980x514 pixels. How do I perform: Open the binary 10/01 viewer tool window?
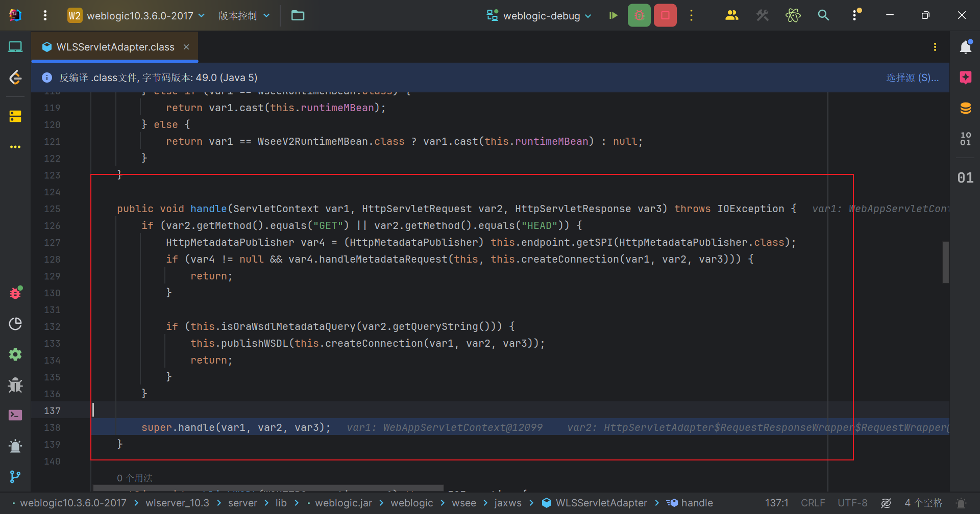click(x=966, y=139)
